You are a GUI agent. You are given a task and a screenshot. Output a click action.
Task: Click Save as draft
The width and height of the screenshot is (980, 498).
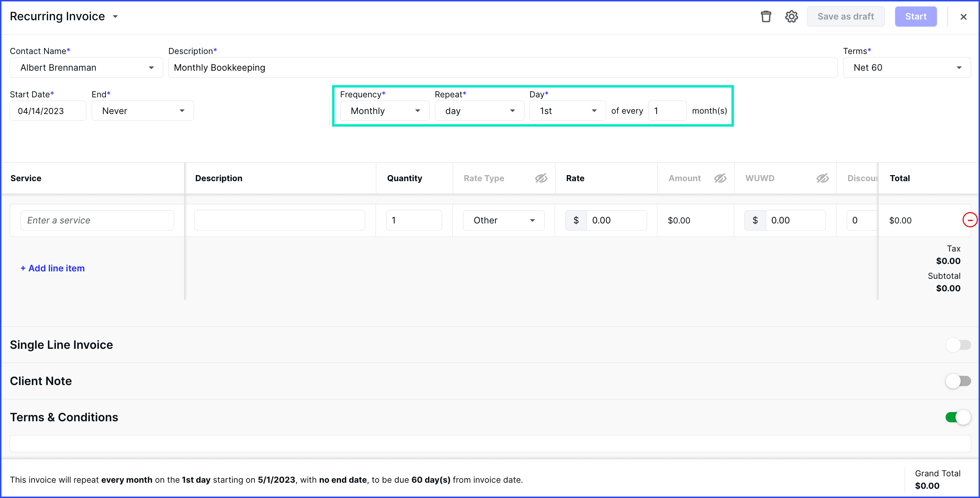[x=845, y=16]
